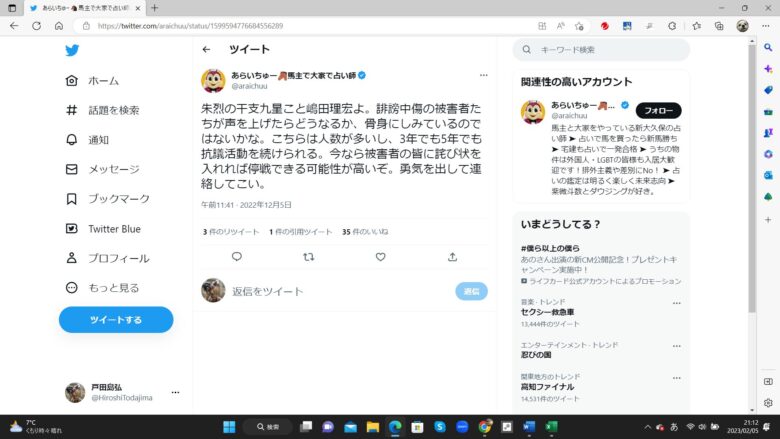This screenshot has height=439, width=780.
Task: Open #僕ら以上の僕ら promoted trend
Action: click(550, 248)
